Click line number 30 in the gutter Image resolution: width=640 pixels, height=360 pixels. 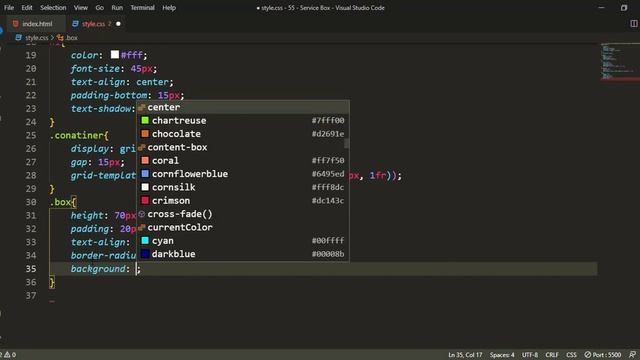(31, 202)
